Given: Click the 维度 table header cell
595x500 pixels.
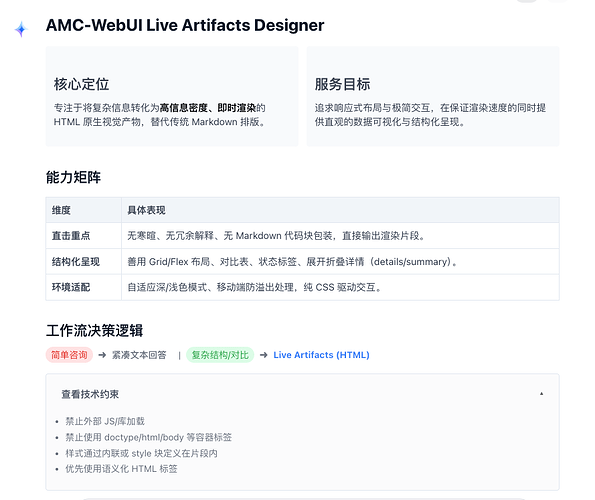Looking at the screenshot, I should click(83, 210).
